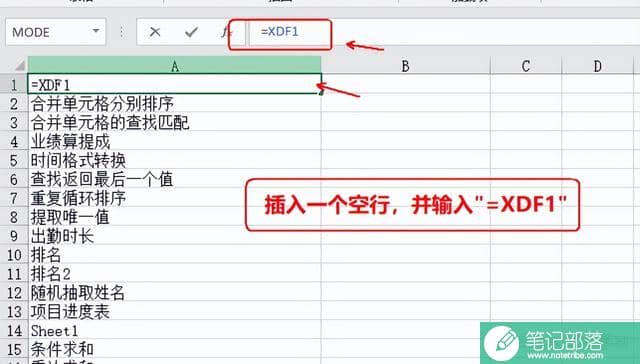
Task: Select cell with 合并单元格的查找匹配
Action: pos(175,122)
